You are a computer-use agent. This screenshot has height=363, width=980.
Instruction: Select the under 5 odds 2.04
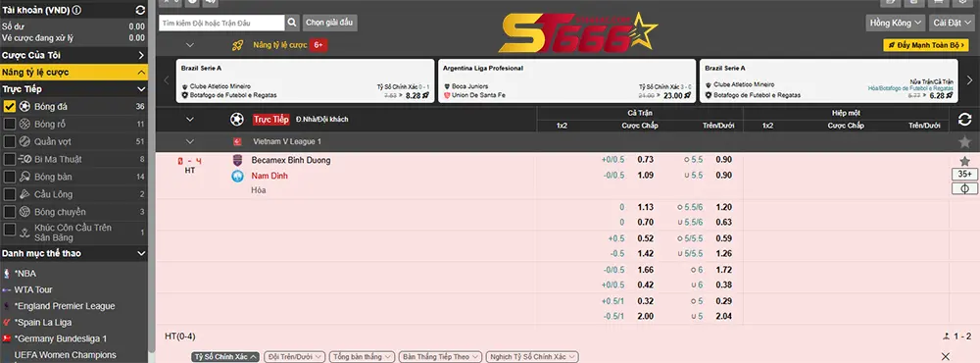pos(724,316)
